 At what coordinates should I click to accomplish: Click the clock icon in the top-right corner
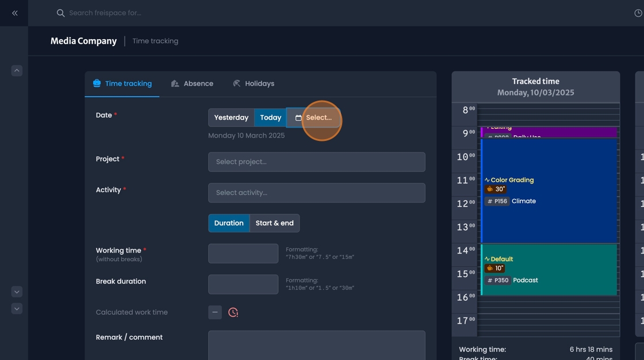[639, 13]
